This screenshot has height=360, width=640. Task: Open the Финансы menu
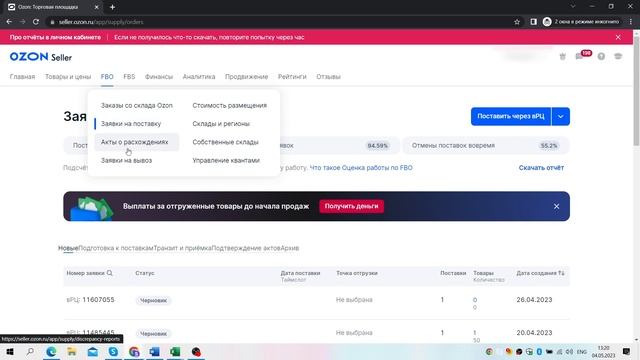159,77
